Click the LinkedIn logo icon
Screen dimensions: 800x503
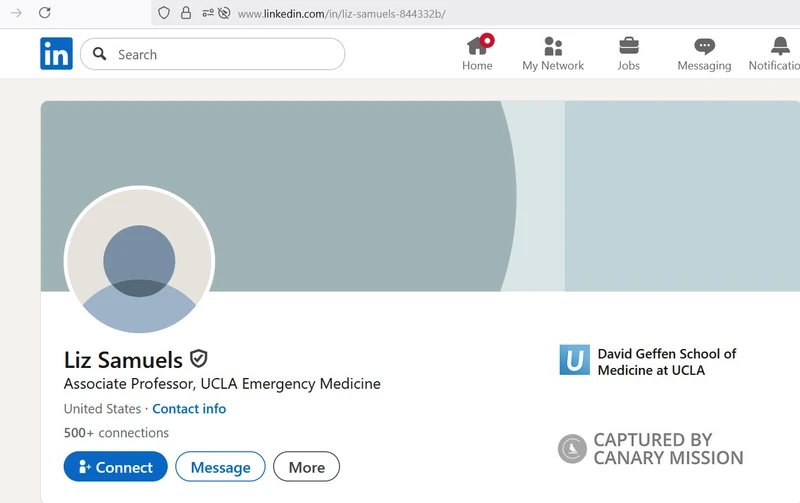pos(57,54)
